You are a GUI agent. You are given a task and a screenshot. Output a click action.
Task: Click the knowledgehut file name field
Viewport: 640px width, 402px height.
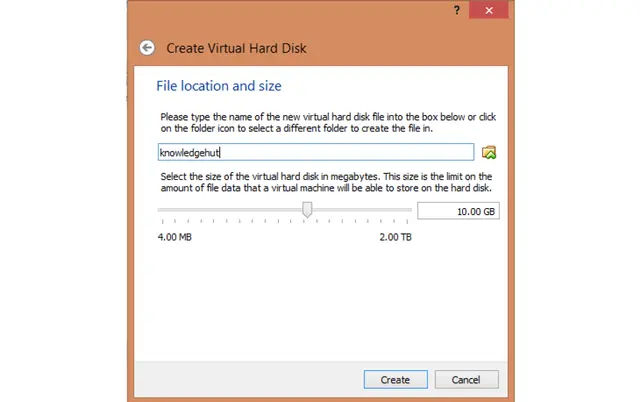(316, 152)
